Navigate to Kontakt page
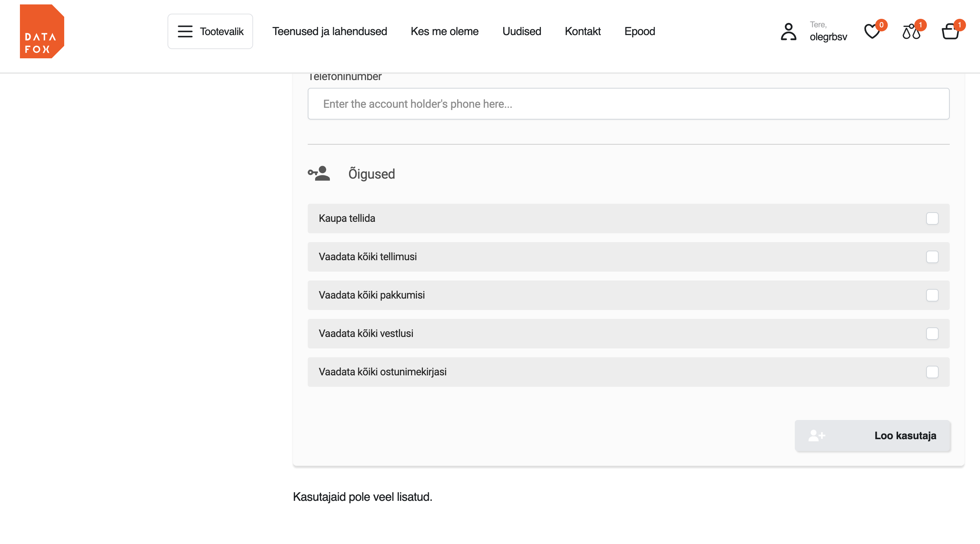 [583, 31]
